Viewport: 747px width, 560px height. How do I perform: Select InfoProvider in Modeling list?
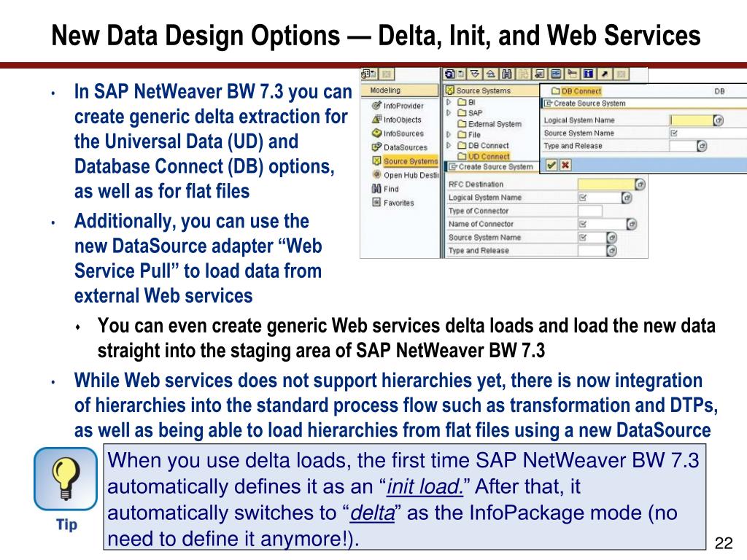coord(403,106)
